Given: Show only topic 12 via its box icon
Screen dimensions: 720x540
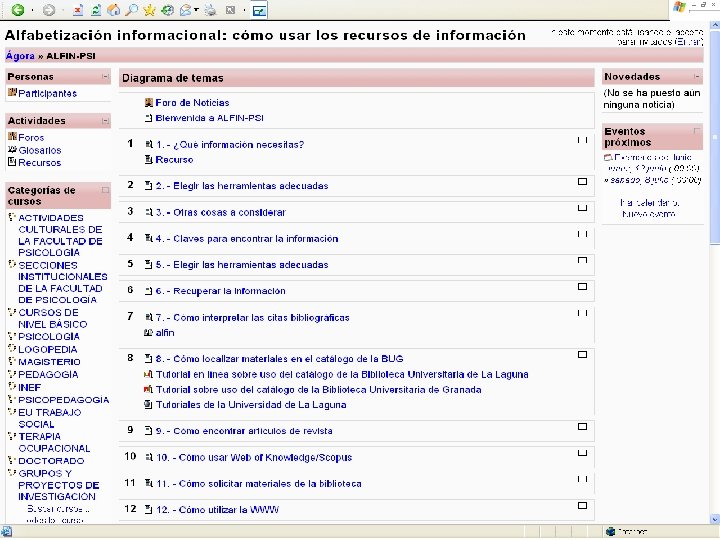Looking at the screenshot, I should (582, 506).
